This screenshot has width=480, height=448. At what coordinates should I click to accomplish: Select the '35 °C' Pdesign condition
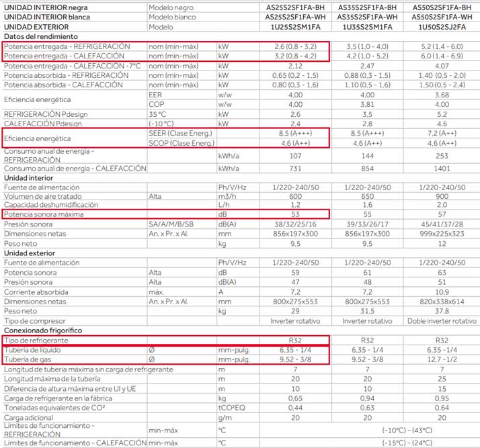coord(157,114)
